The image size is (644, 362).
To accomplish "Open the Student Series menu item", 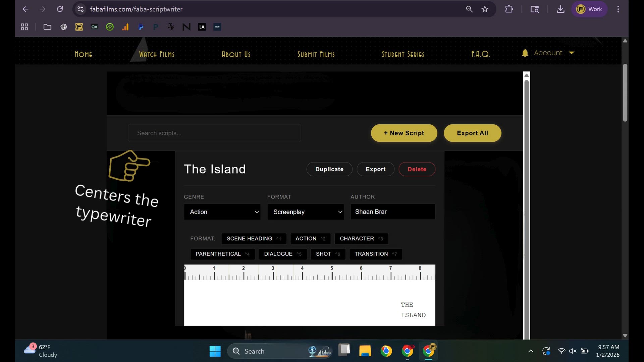I will click(403, 54).
